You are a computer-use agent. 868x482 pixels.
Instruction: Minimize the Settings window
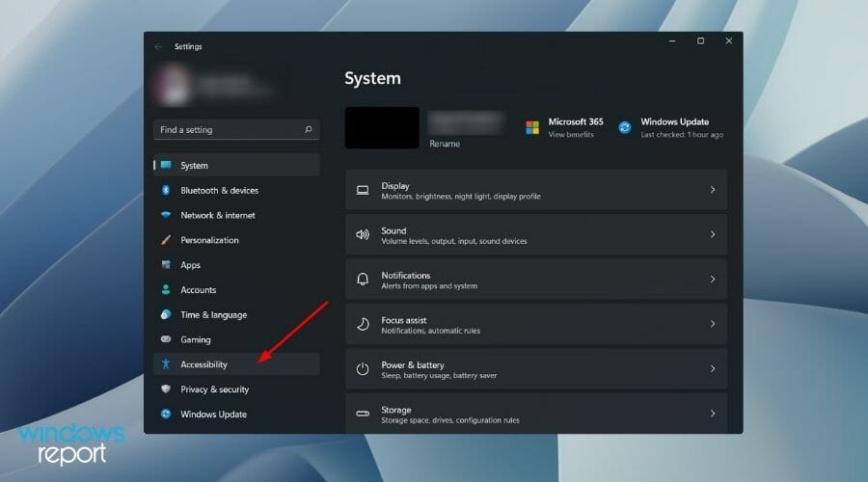(672, 40)
